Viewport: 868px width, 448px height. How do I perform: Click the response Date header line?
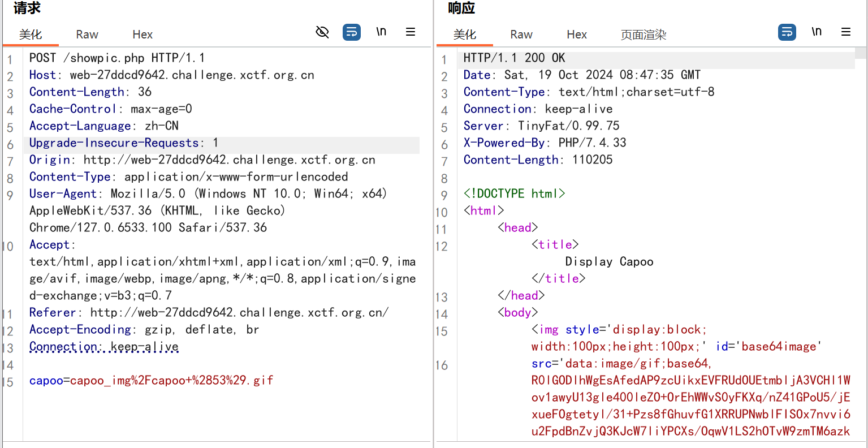click(x=582, y=75)
